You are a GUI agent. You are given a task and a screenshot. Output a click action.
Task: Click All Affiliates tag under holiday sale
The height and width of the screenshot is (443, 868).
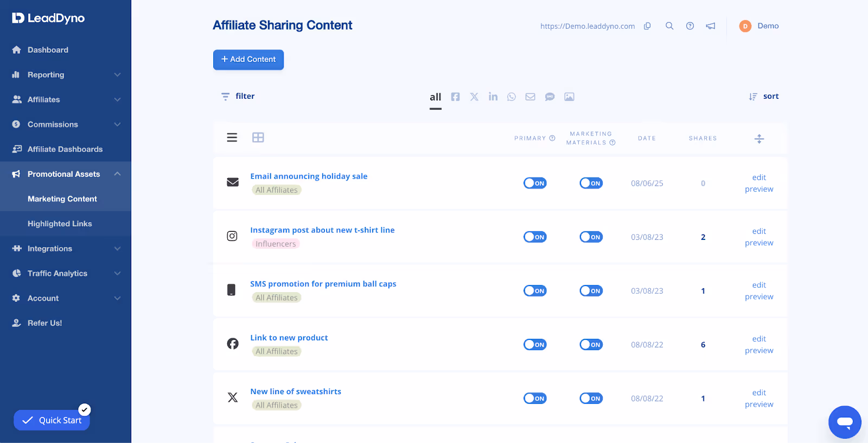click(x=277, y=190)
